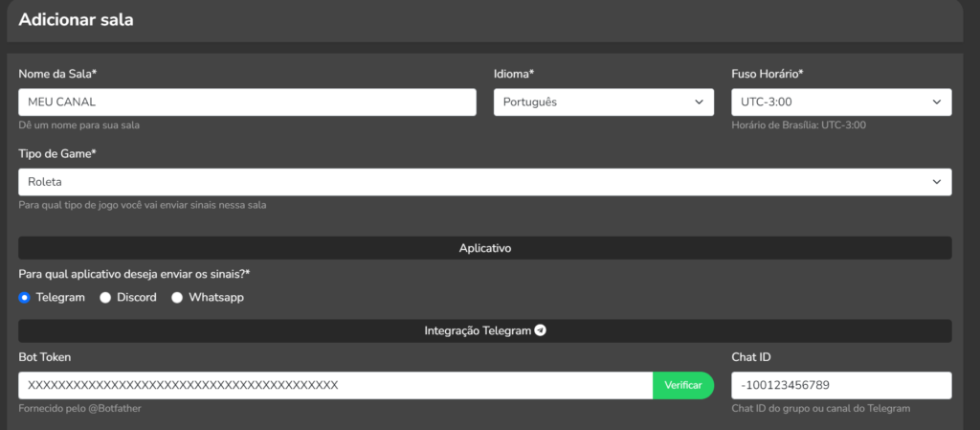
Task: Pick the Whatsapp radio option
Action: pos(177,298)
